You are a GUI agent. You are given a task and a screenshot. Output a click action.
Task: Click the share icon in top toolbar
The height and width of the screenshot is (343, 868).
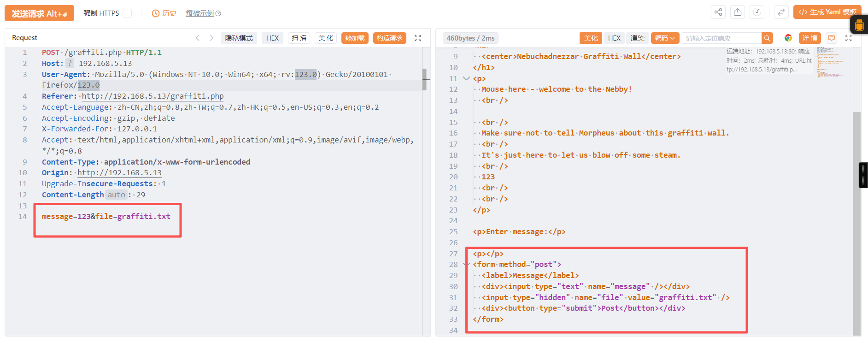tap(718, 12)
